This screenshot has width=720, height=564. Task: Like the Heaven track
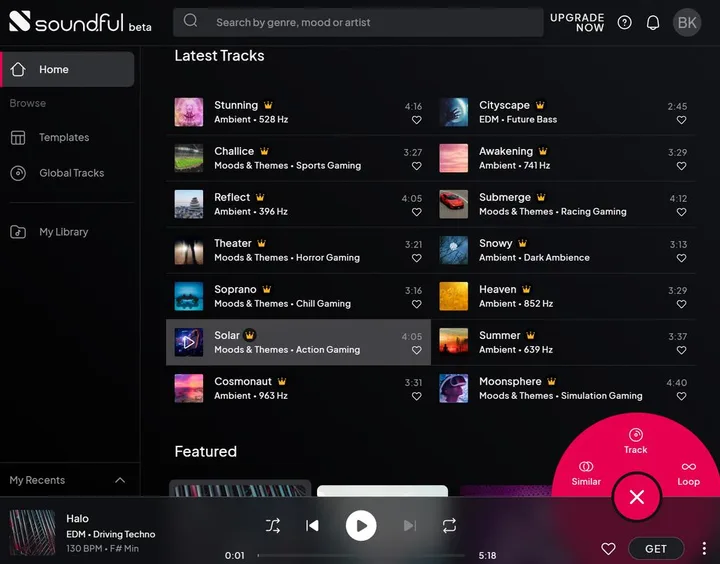click(x=681, y=304)
